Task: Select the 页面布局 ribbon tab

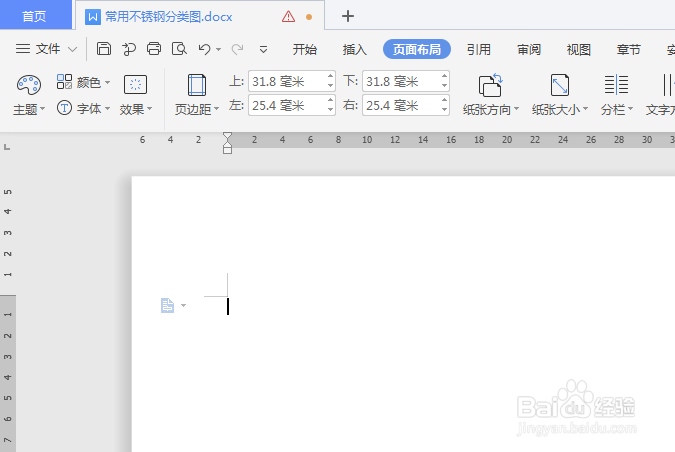Action: pos(417,49)
